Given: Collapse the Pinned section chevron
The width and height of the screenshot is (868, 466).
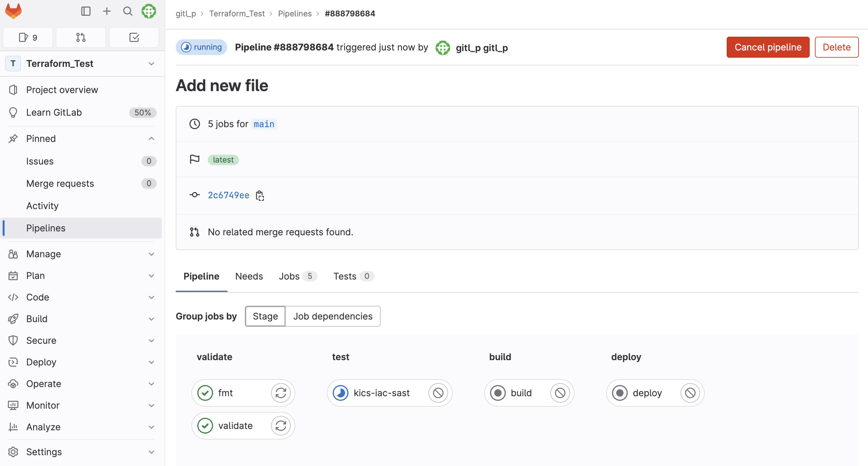Looking at the screenshot, I should click(151, 139).
